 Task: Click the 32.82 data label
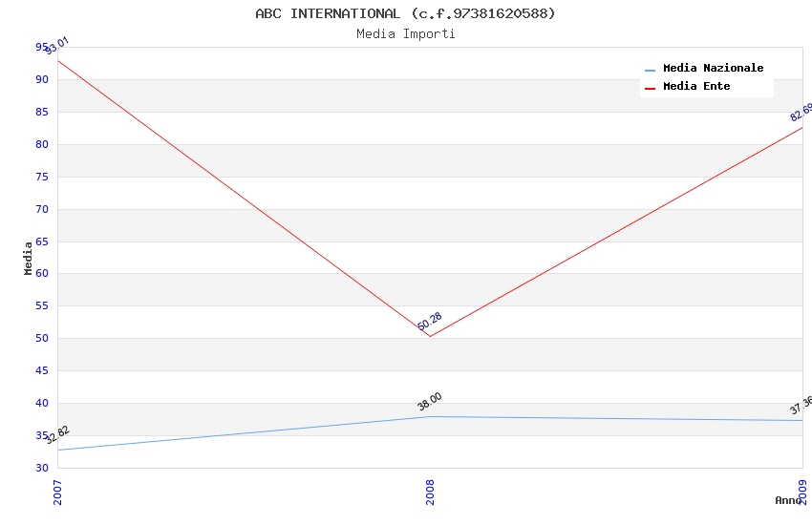click(x=57, y=435)
